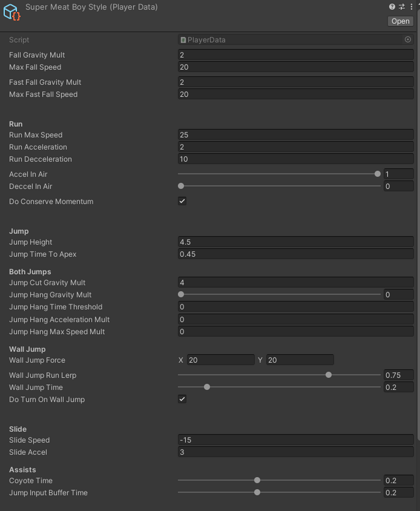Select the Slide Speed value field
The height and width of the screenshot is (511, 420).
tap(295, 440)
